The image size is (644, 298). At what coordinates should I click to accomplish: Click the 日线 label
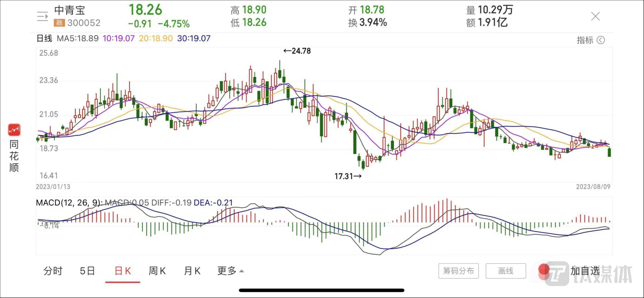coord(44,38)
